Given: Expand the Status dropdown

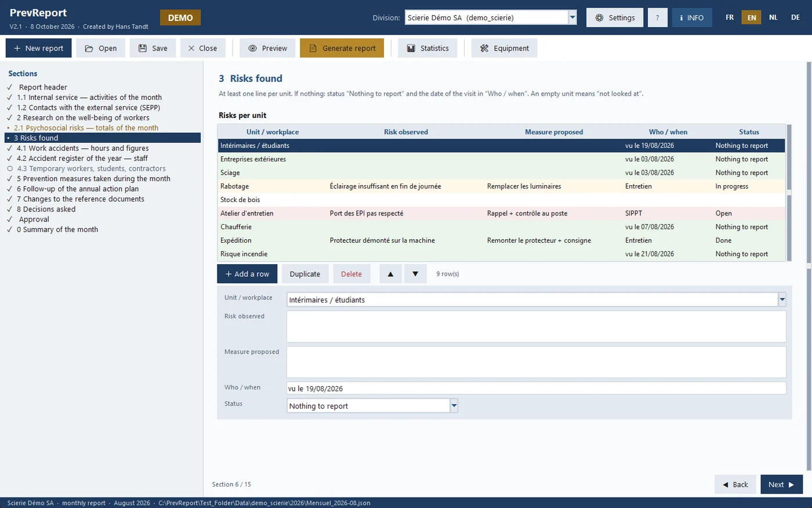Looking at the screenshot, I should click(454, 406).
